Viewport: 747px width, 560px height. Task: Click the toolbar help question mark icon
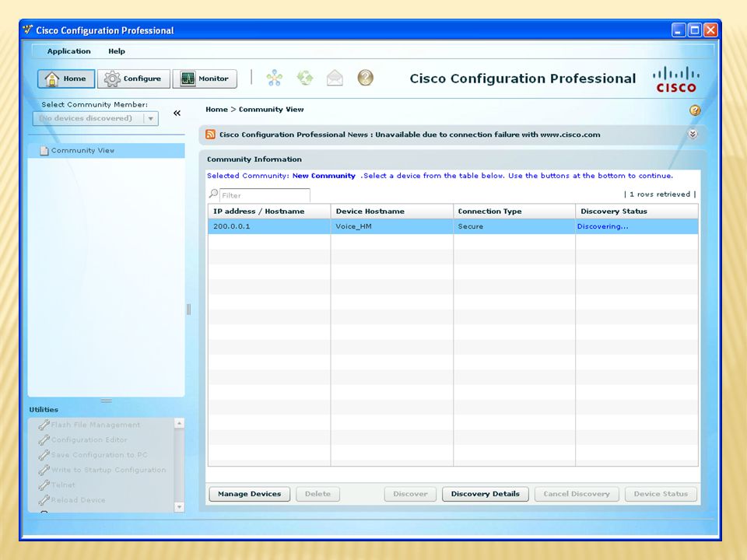pyautogui.click(x=366, y=78)
